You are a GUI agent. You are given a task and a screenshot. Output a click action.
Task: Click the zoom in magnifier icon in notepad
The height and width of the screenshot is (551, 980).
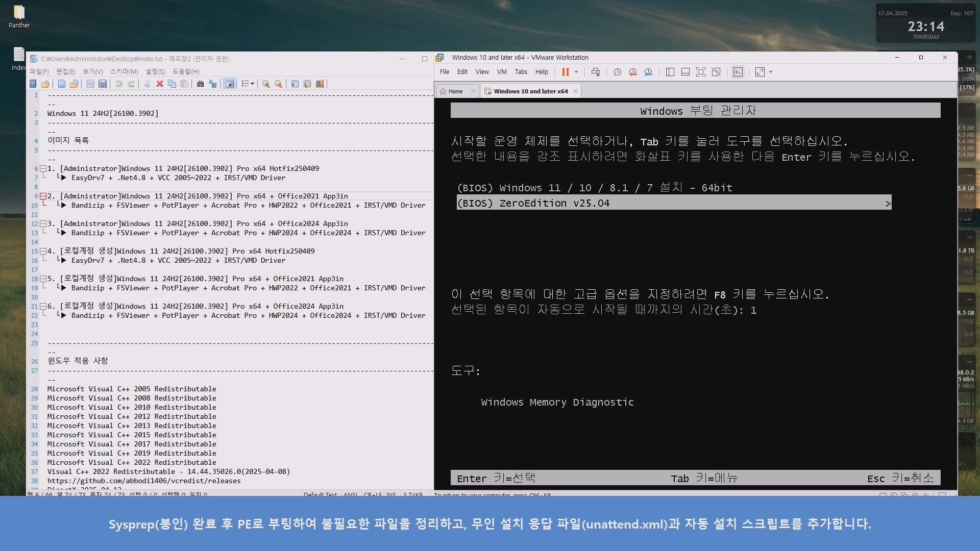click(x=266, y=84)
